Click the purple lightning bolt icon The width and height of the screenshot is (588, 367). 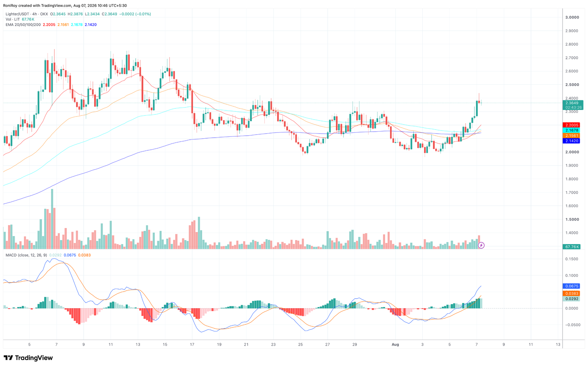[481, 245]
